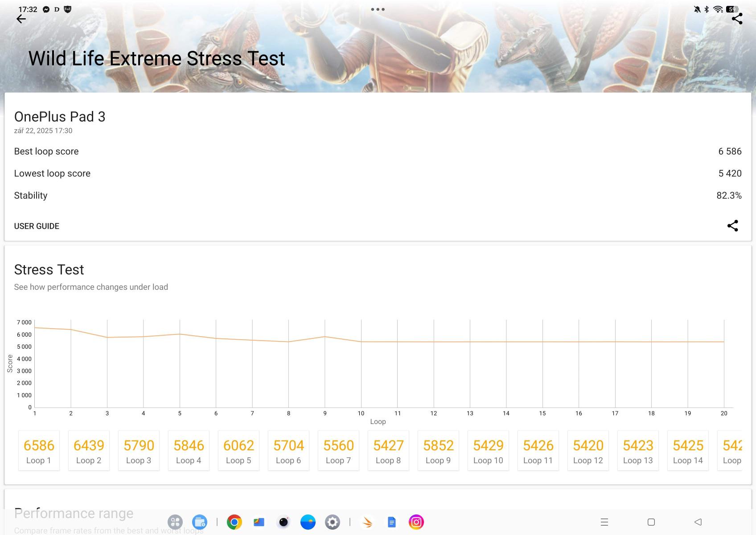Open the Camera app in taskbar

pyautogui.click(x=283, y=522)
